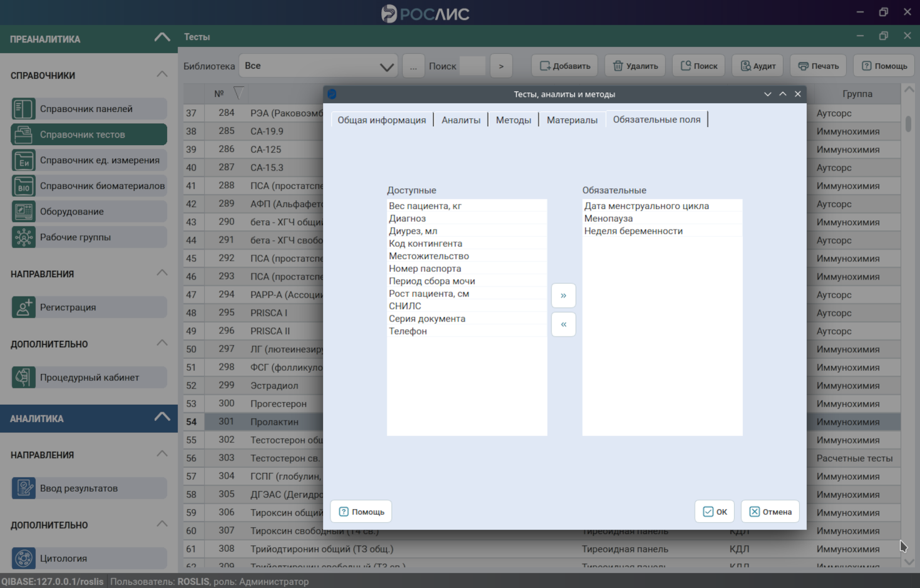Click the Справочник тестов icon
The height and width of the screenshot is (588, 920).
point(24,134)
